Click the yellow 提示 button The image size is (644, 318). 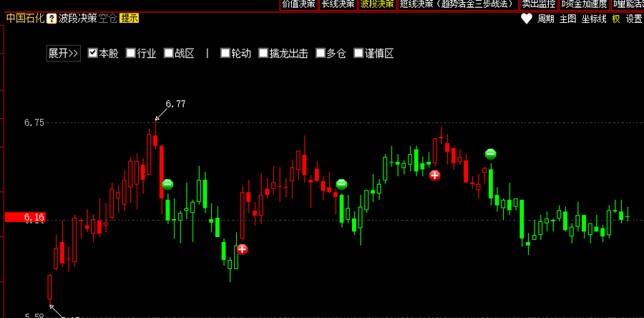tap(129, 19)
